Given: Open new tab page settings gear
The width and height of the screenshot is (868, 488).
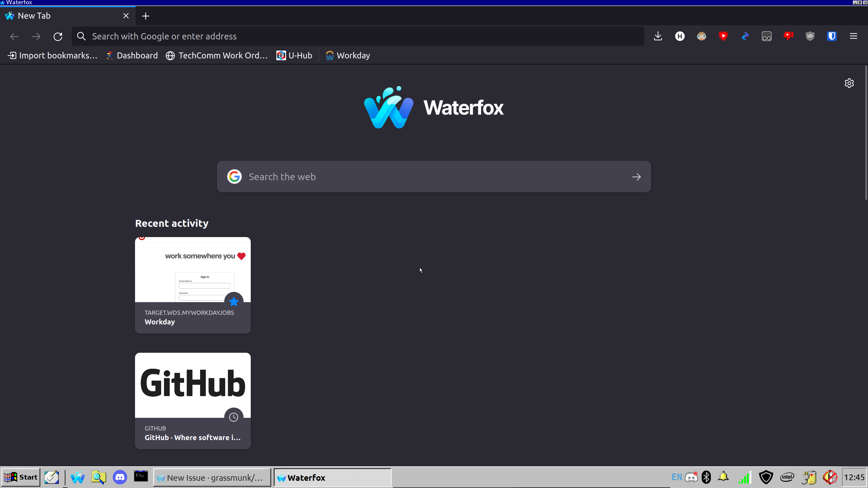Looking at the screenshot, I should (x=849, y=83).
